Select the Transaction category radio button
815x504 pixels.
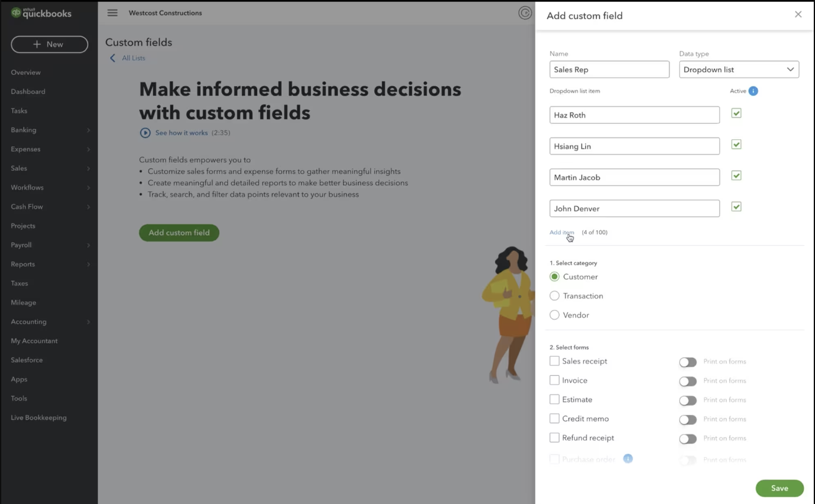(x=554, y=296)
